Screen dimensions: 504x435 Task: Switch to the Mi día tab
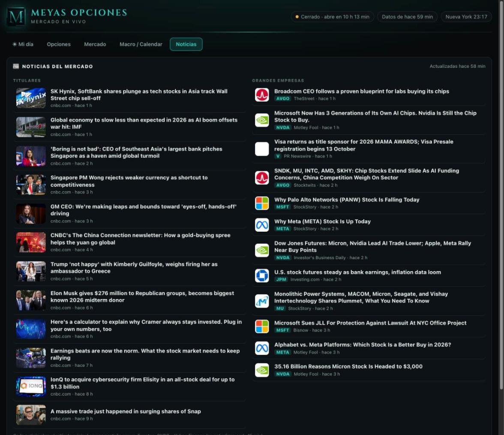click(23, 45)
